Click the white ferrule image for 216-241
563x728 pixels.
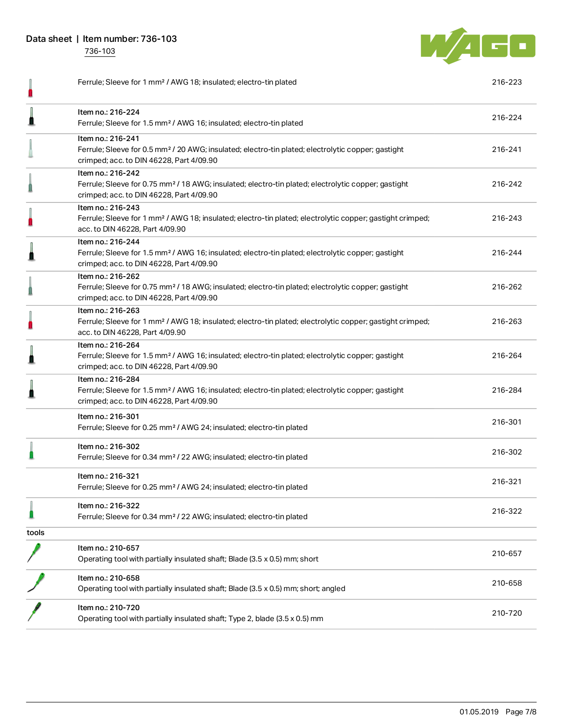(30, 148)
